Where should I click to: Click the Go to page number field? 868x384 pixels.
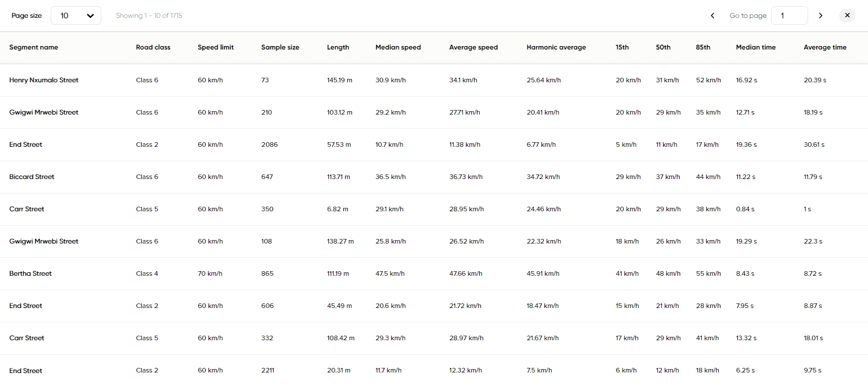[x=789, y=16]
